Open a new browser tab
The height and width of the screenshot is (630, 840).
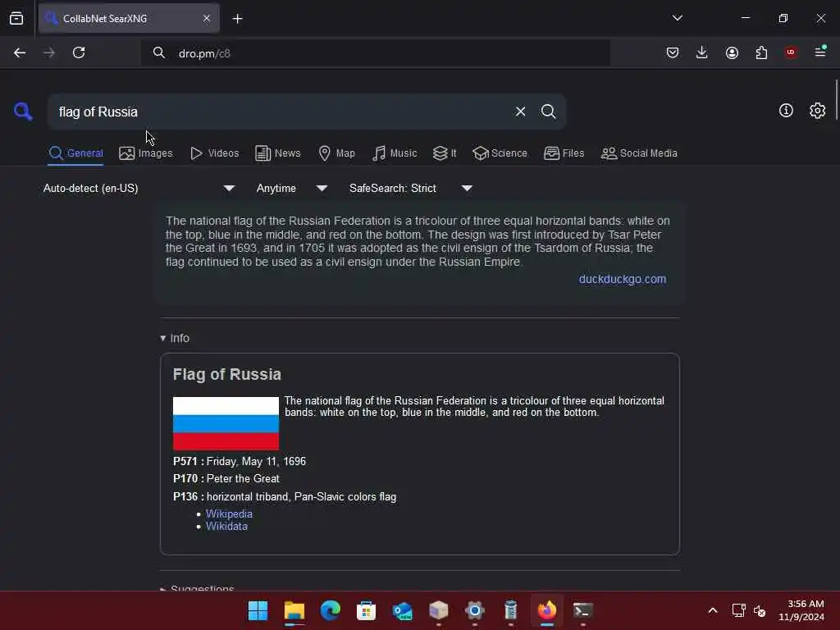pos(237,19)
